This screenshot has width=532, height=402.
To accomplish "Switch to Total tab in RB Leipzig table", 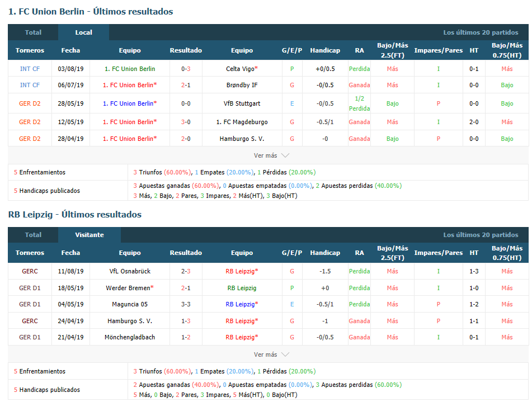I will click(33, 235).
